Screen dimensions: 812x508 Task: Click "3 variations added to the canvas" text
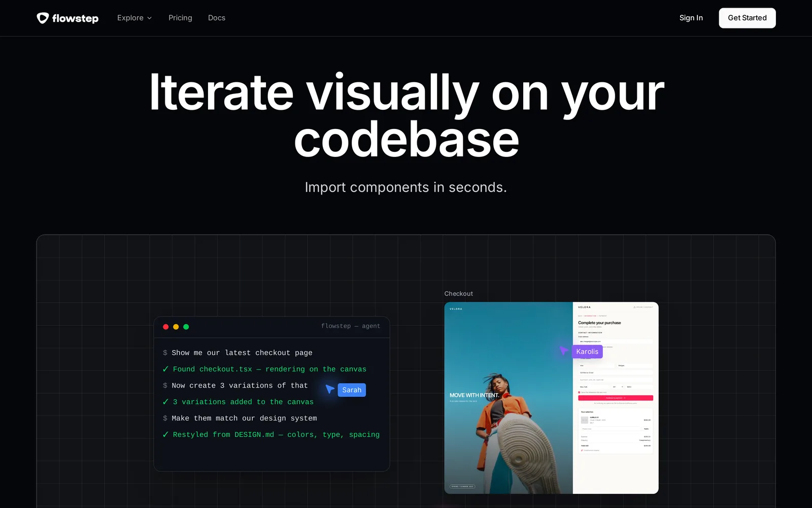[243, 402]
